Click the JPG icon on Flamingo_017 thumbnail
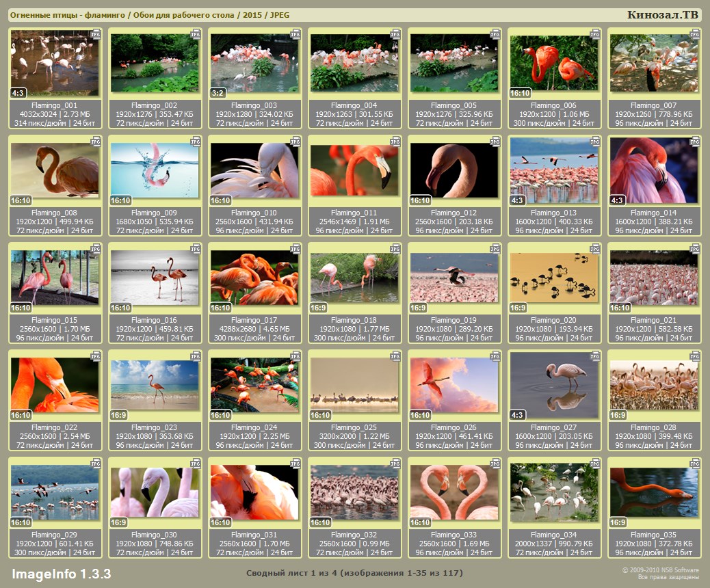Screen dimensions: 710x588 coord(295,248)
